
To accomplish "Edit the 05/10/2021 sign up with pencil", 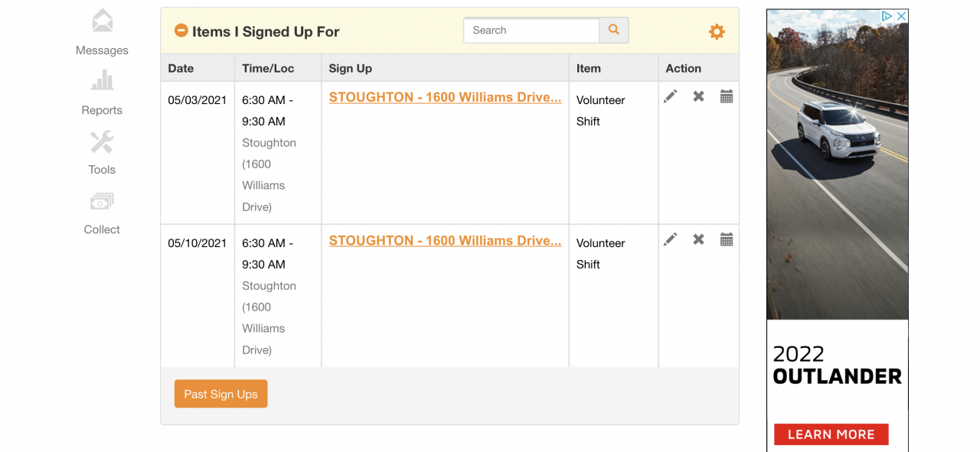I will click(x=671, y=239).
